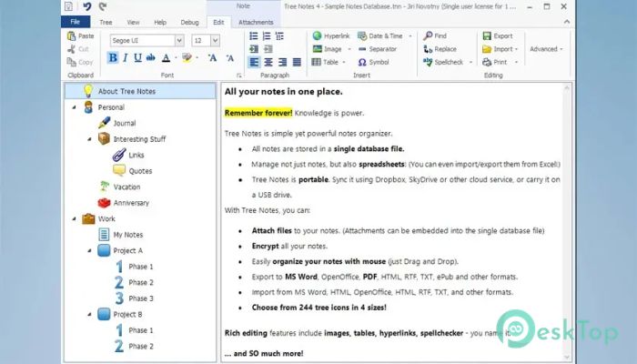
Task: Collapse the Personal tree node
Action: [74, 107]
